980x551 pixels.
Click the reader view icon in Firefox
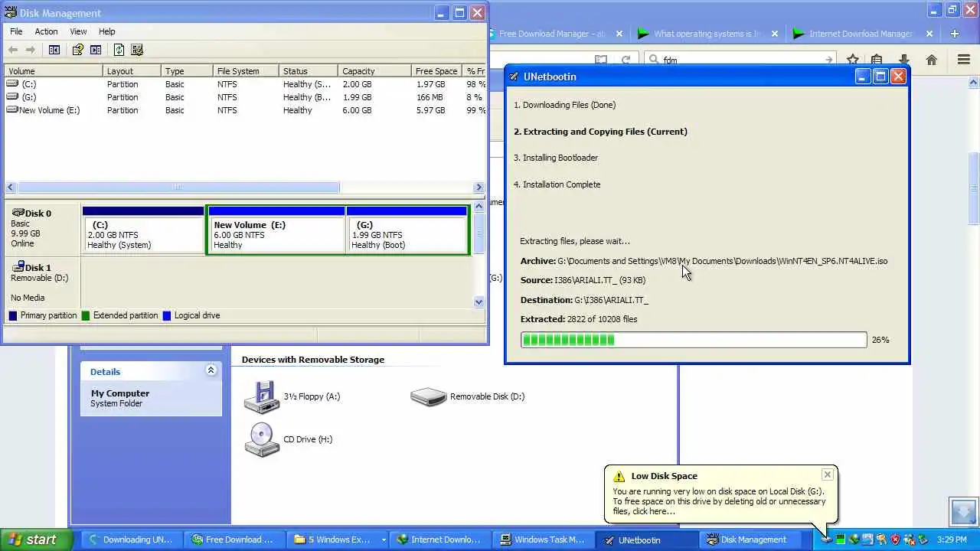pos(601,60)
